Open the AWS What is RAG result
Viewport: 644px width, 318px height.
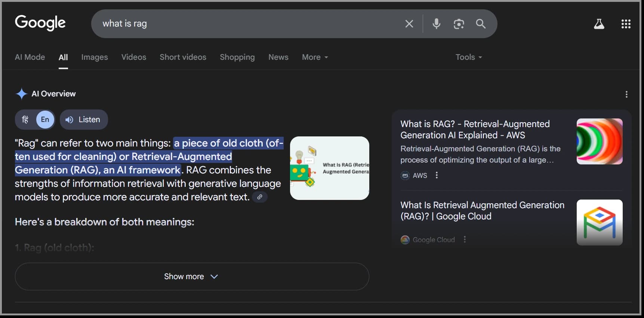pos(475,130)
